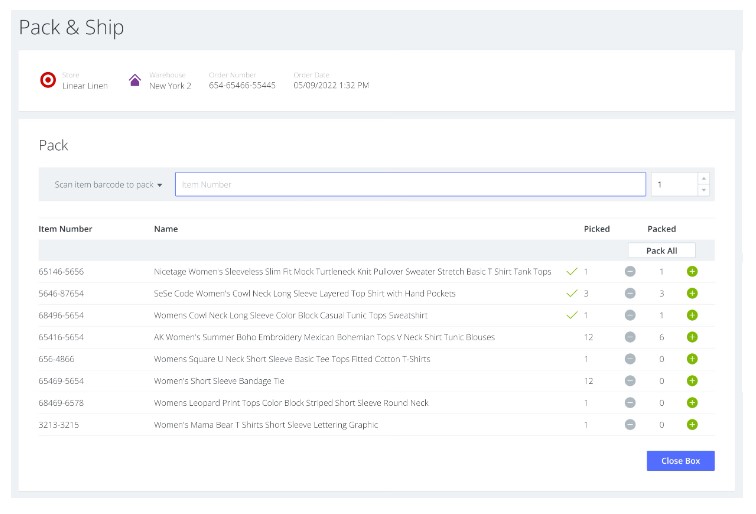The image size is (756, 514).
Task: Click the Target store logo icon
Action: (x=47, y=80)
